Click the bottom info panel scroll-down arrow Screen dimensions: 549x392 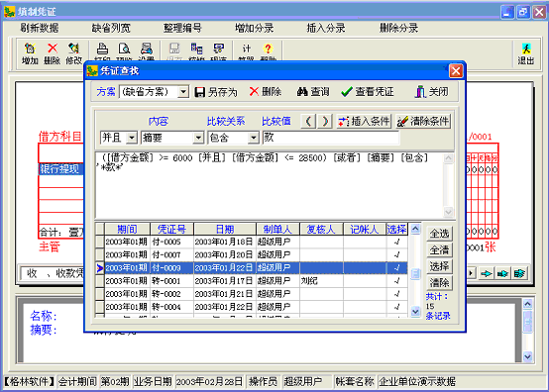pyautogui.click(x=527, y=356)
